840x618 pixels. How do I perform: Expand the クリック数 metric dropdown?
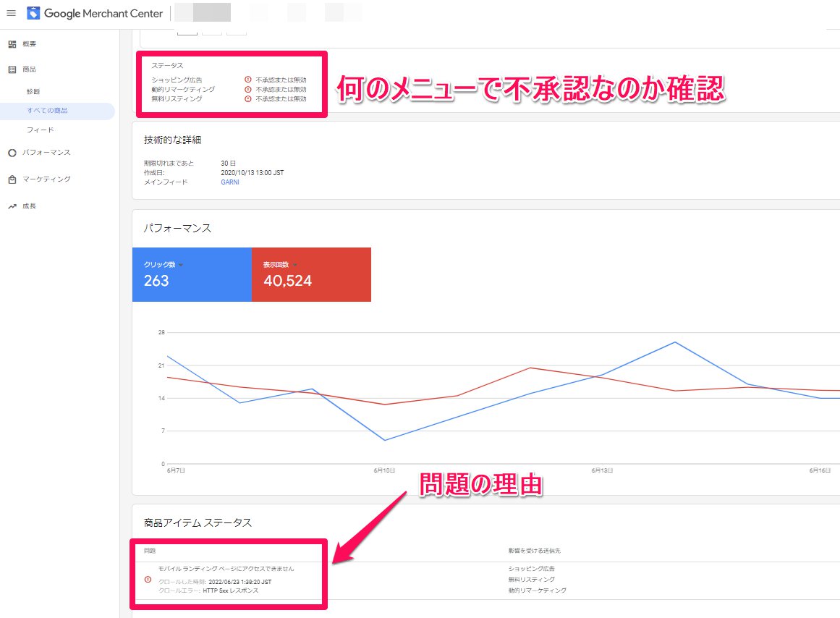coord(181,265)
